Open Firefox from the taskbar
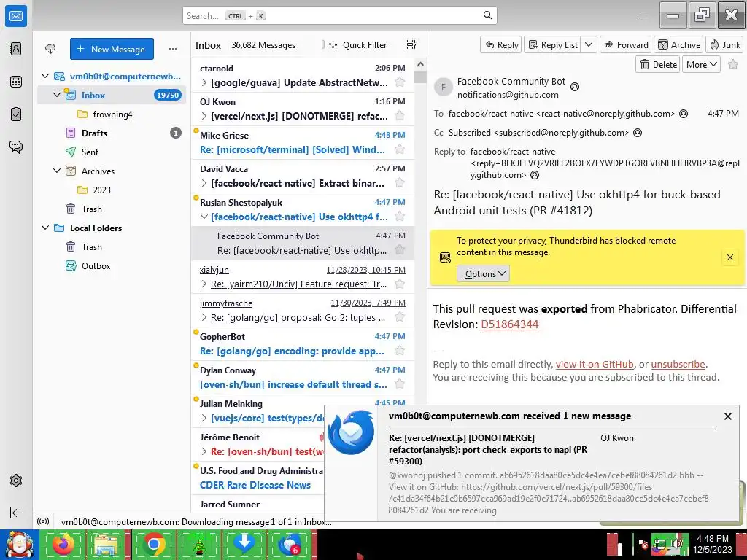Viewport: 747px width, 560px height. pos(63,544)
